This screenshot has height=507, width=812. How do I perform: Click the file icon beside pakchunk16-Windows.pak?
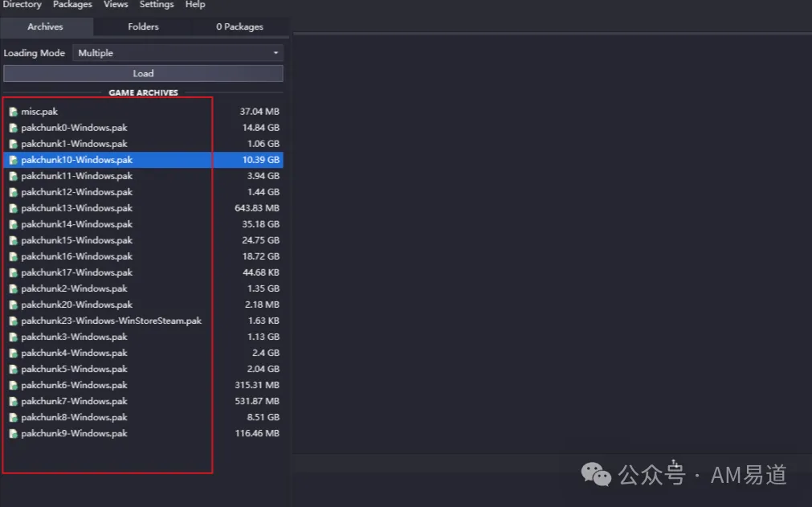pos(14,256)
